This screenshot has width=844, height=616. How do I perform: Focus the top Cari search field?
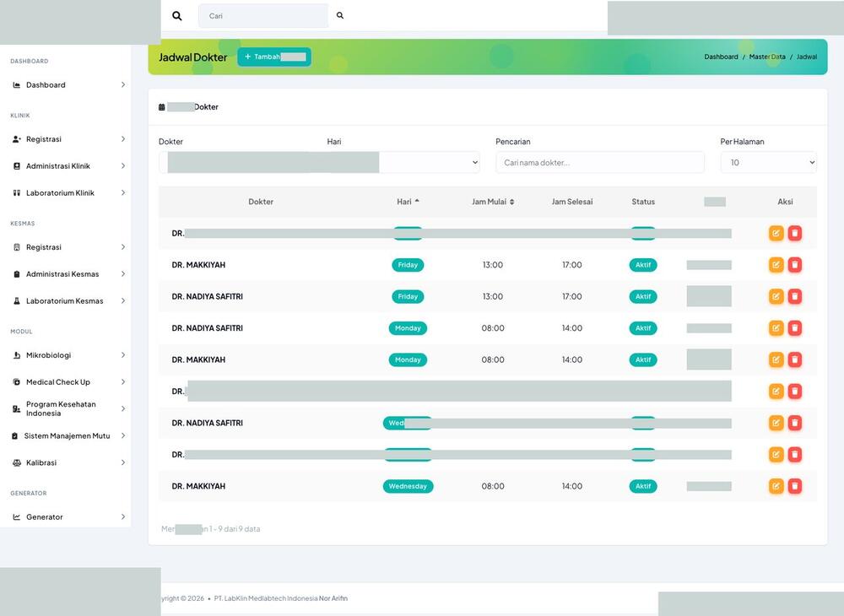(x=263, y=15)
